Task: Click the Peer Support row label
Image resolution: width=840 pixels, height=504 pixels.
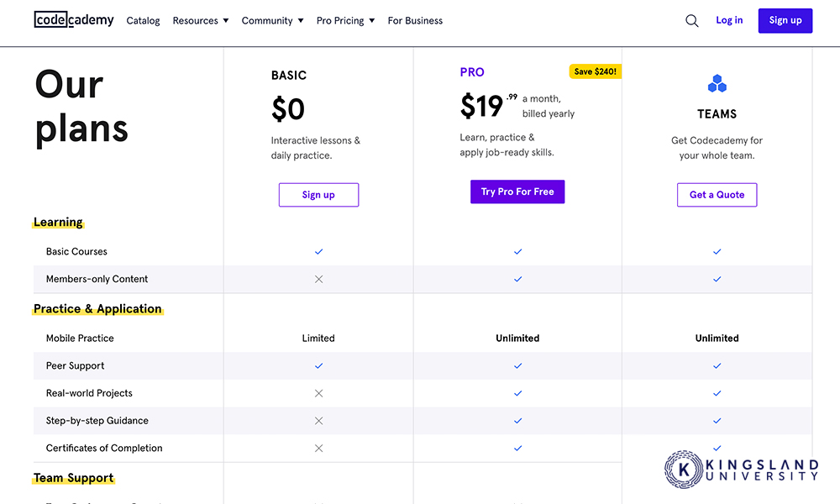Action: pyautogui.click(x=75, y=365)
